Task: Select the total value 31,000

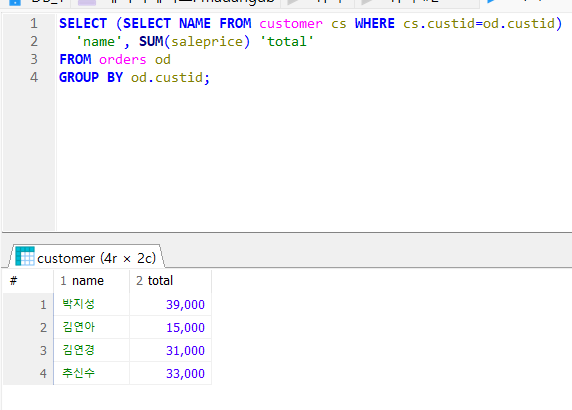Action: 170,350
